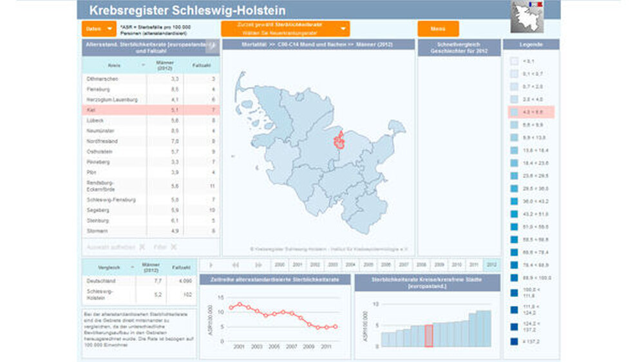The width and height of the screenshot is (644, 362).
Task: Click the orange Menü button
Action: tap(438, 29)
